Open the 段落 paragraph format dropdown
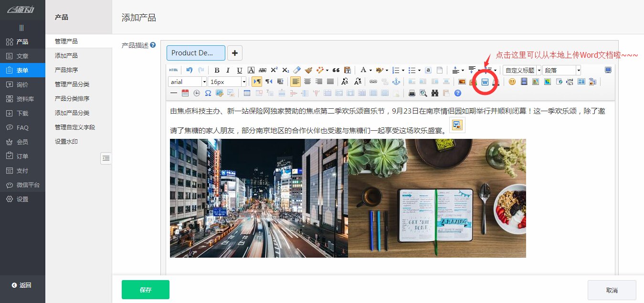 click(x=561, y=70)
